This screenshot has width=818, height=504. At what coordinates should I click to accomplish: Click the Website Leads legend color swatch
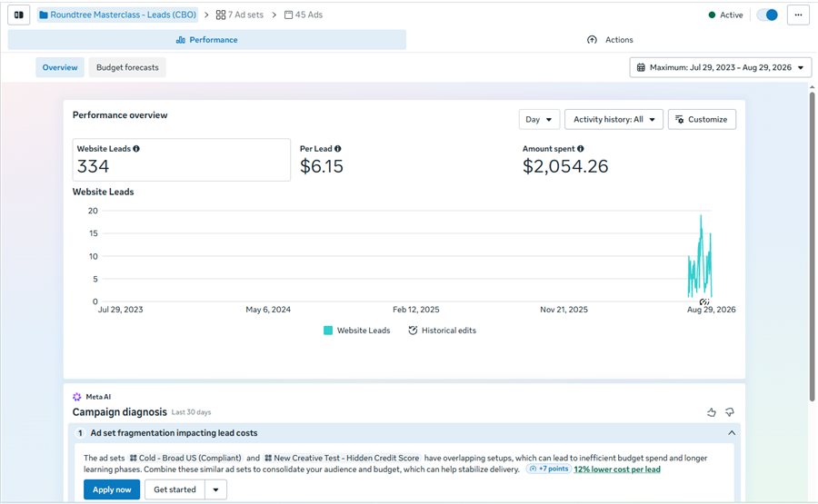click(x=328, y=331)
